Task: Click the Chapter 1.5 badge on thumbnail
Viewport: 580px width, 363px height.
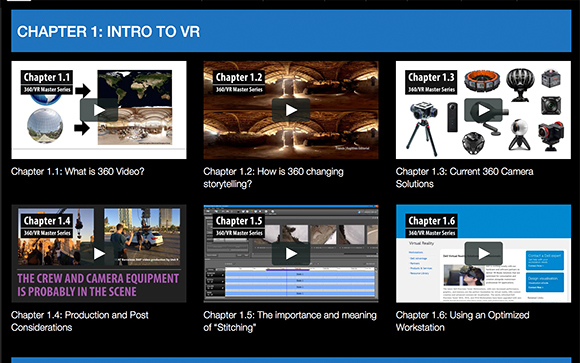Action: click(x=239, y=226)
